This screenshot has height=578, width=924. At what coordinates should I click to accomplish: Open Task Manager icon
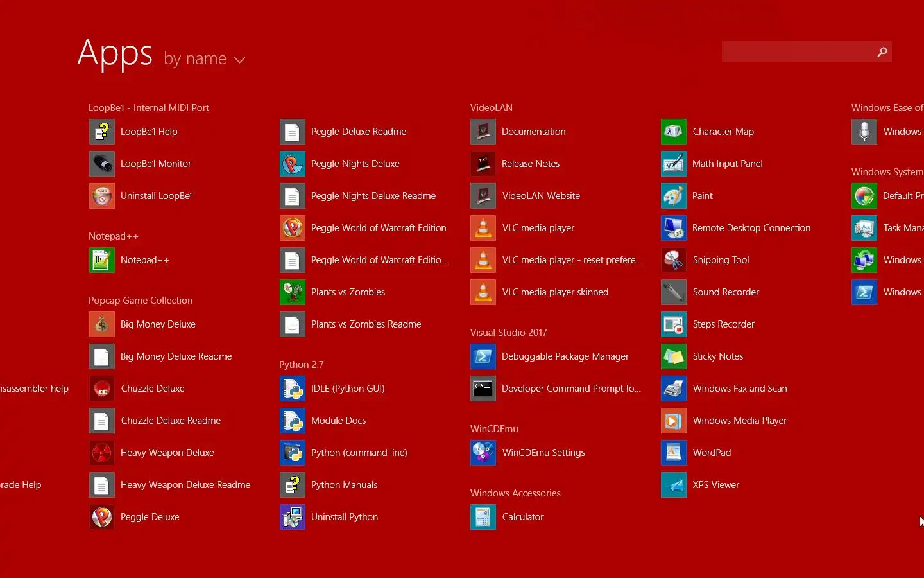(x=864, y=228)
